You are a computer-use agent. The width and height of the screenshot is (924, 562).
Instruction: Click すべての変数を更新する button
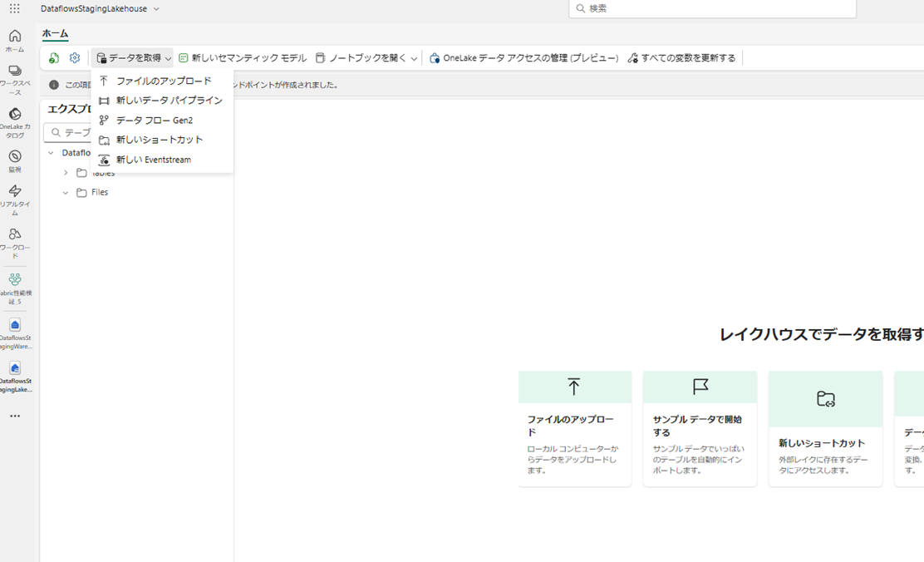[682, 58]
